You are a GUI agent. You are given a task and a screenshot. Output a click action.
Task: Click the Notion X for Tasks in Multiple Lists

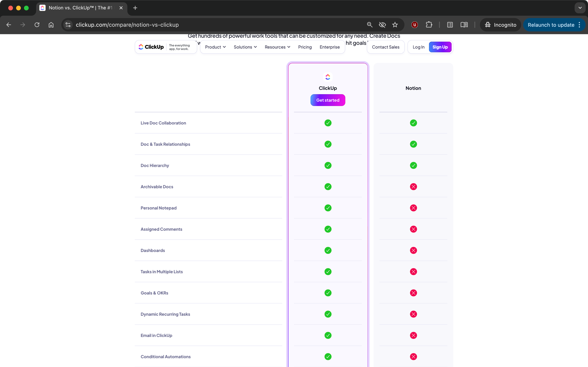pyautogui.click(x=413, y=272)
